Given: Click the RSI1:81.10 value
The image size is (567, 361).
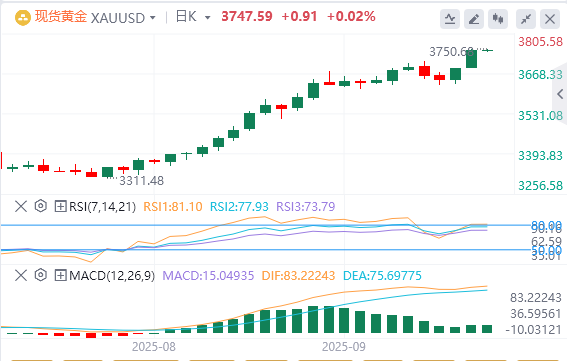Looking at the screenshot, I should click(x=173, y=207).
